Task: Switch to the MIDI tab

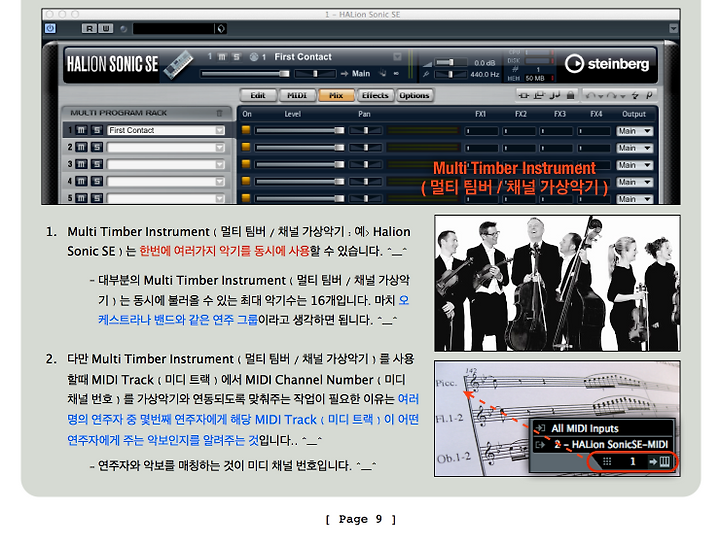Action: [x=297, y=95]
